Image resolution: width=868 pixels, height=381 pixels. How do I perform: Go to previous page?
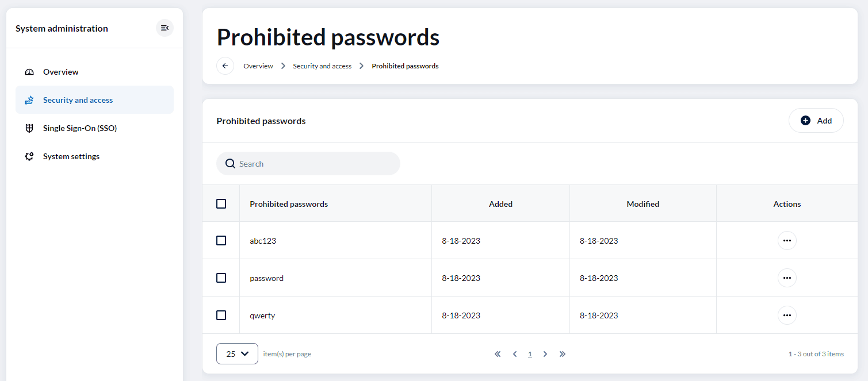click(x=515, y=354)
